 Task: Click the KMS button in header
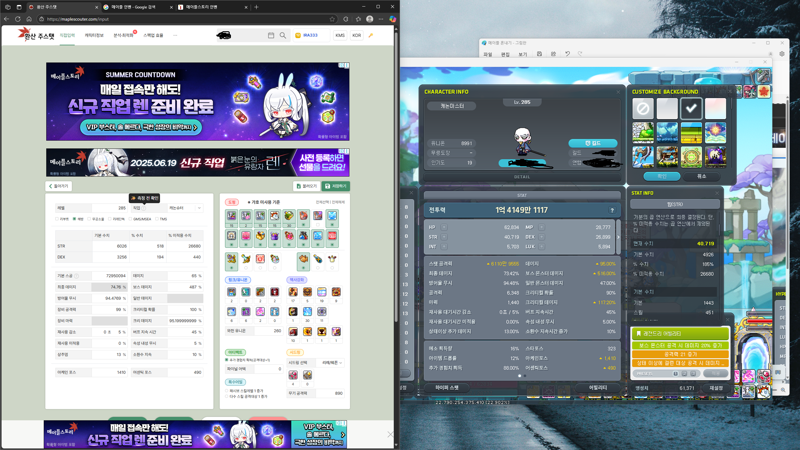340,35
